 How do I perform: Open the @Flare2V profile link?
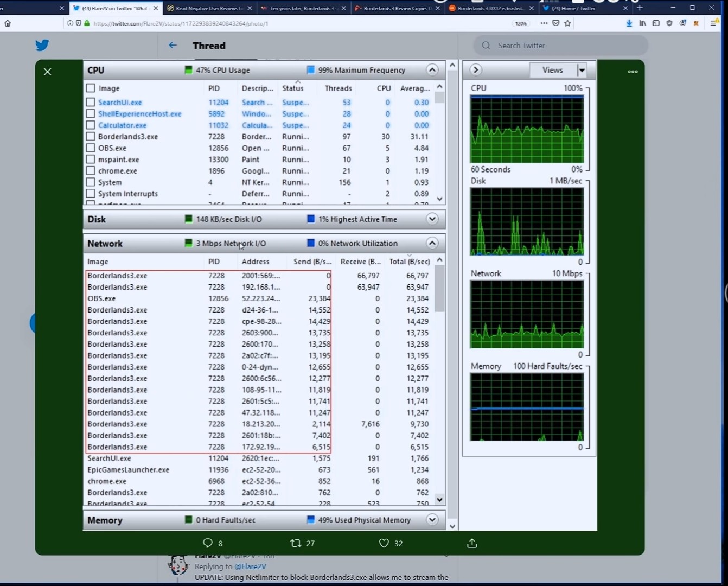(250, 566)
